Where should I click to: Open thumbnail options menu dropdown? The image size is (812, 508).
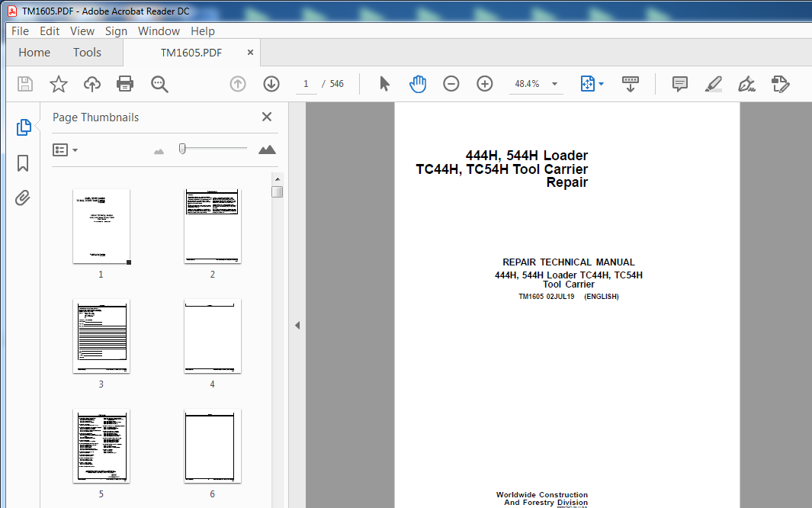[x=66, y=150]
